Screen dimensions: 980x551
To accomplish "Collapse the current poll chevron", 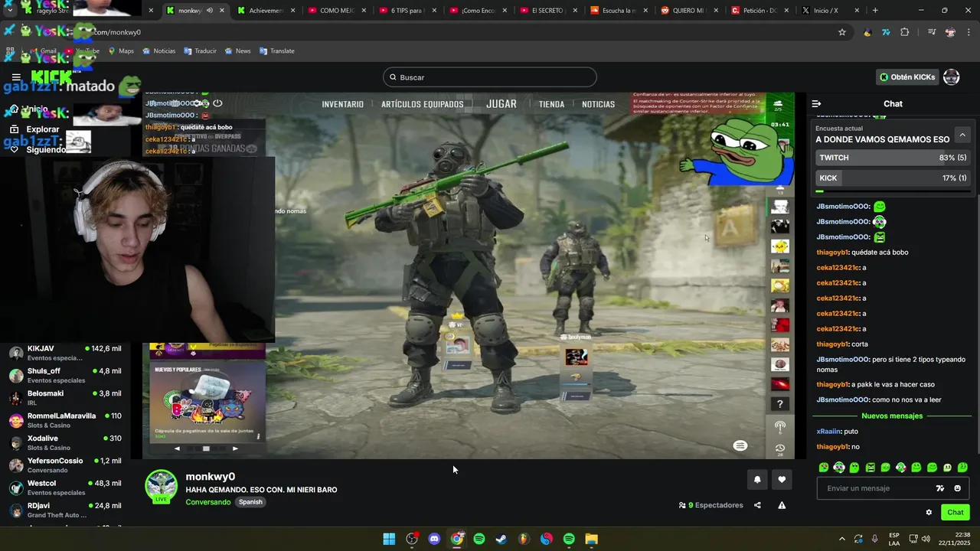I will [x=962, y=135].
